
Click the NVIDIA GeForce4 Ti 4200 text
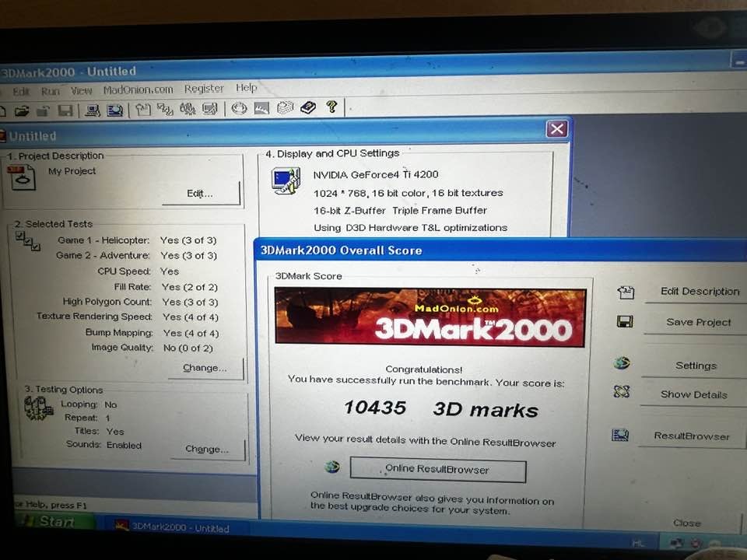375,175
